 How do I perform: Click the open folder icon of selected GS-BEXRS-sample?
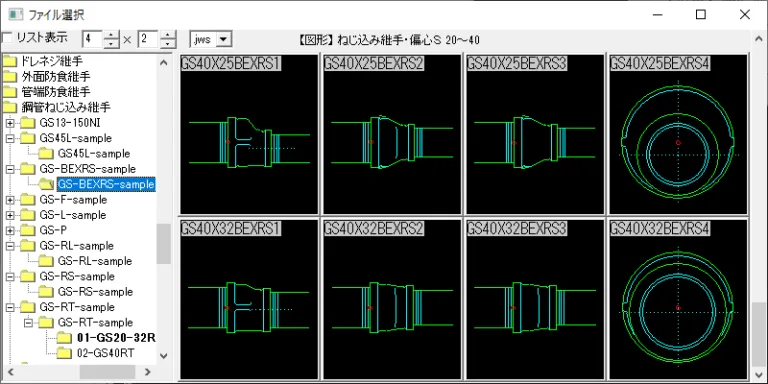click(46, 184)
